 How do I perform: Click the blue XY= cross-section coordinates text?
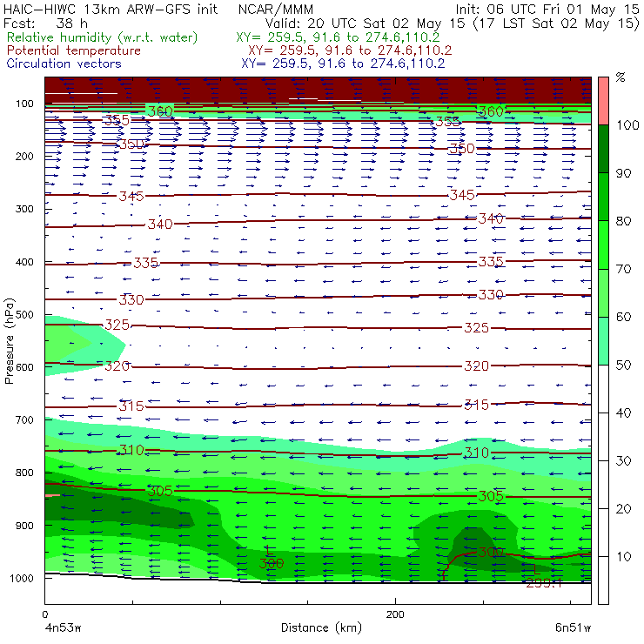[343, 64]
